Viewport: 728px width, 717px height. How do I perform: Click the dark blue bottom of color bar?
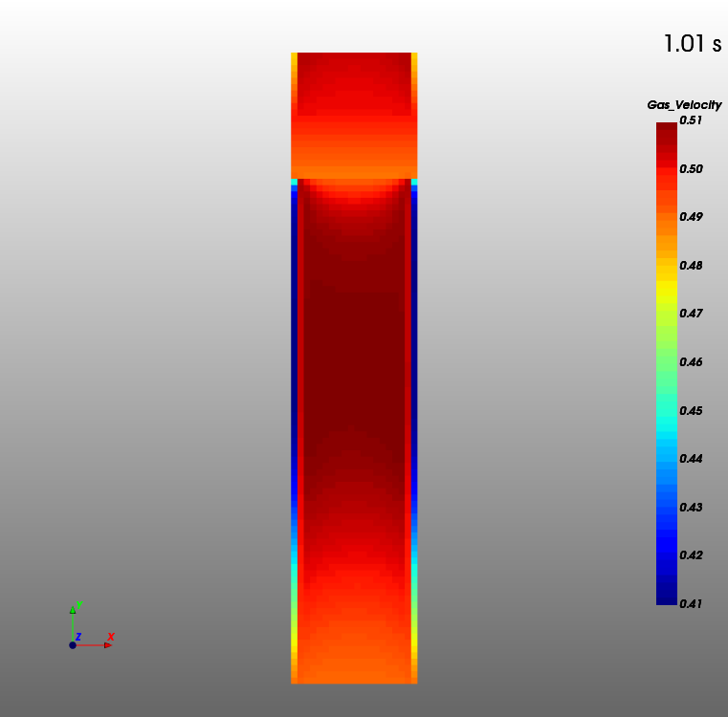click(666, 597)
